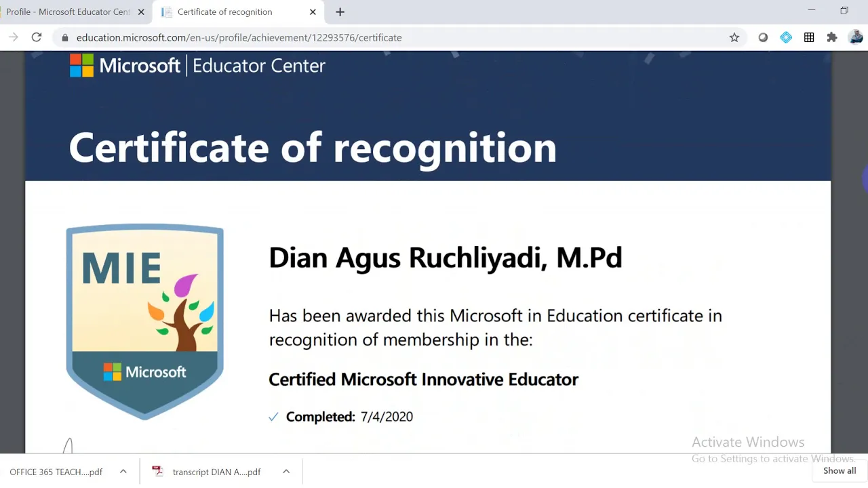The height and width of the screenshot is (488, 868).
Task: Restore down the Chrome window
Action: pos(844,10)
